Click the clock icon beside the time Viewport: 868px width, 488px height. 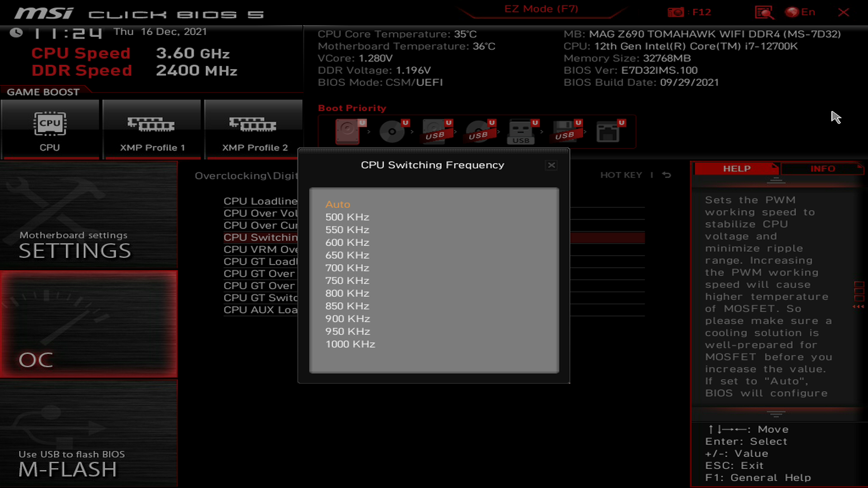[x=16, y=33]
